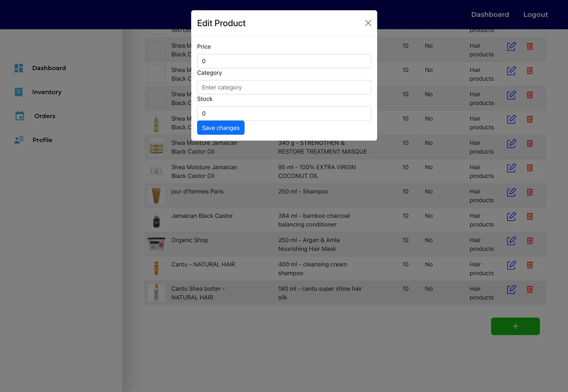Image resolution: width=568 pixels, height=392 pixels.
Task: Save changes in Edit Product dialog
Action: coord(221,128)
